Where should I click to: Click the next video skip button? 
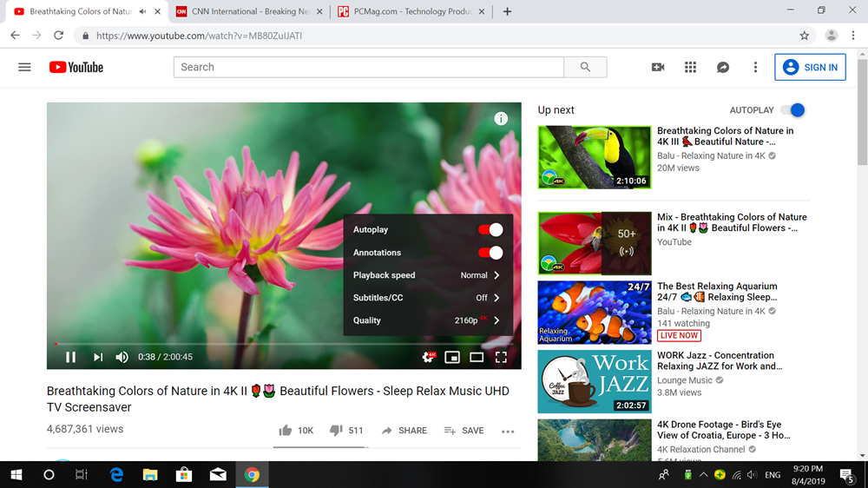[x=98, y=357]
